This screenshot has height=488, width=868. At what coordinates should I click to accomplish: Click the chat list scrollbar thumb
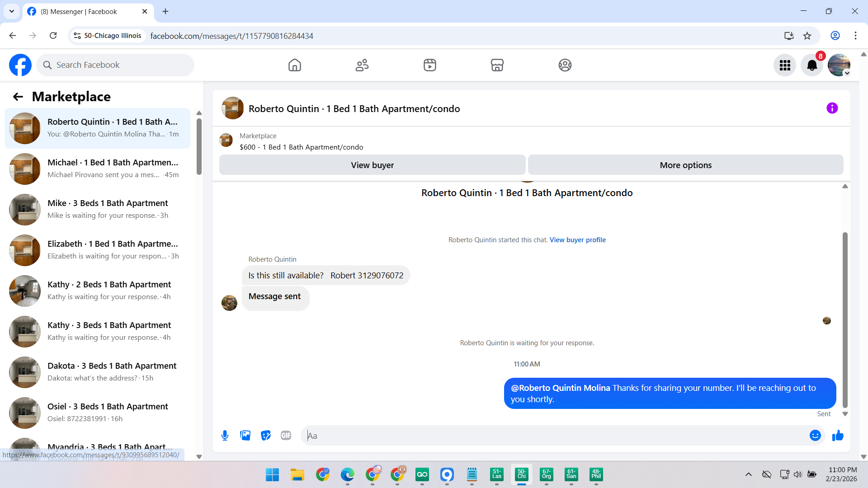(x=199, y=147)
